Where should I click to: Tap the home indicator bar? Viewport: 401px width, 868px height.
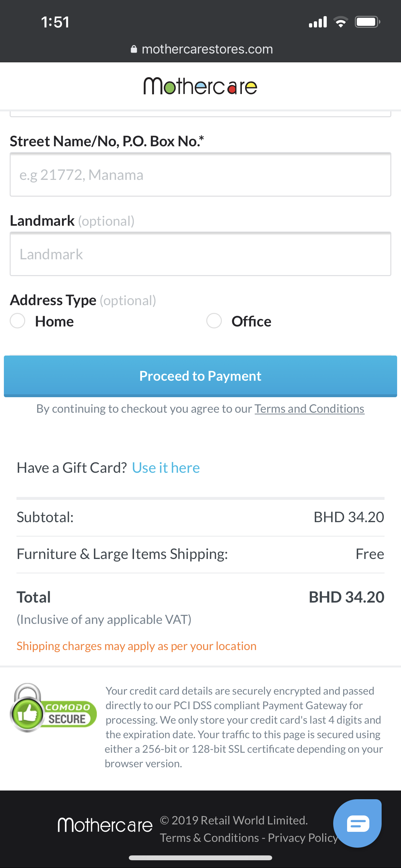(200, 858)
